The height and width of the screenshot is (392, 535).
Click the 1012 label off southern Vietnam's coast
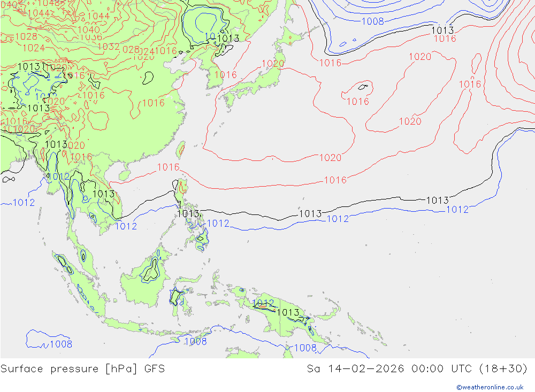(126, 226)
